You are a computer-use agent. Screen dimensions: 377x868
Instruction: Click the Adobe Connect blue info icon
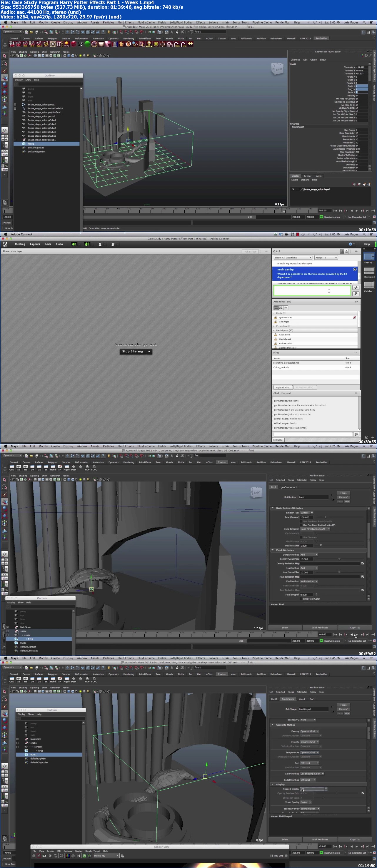pos(350,244)
